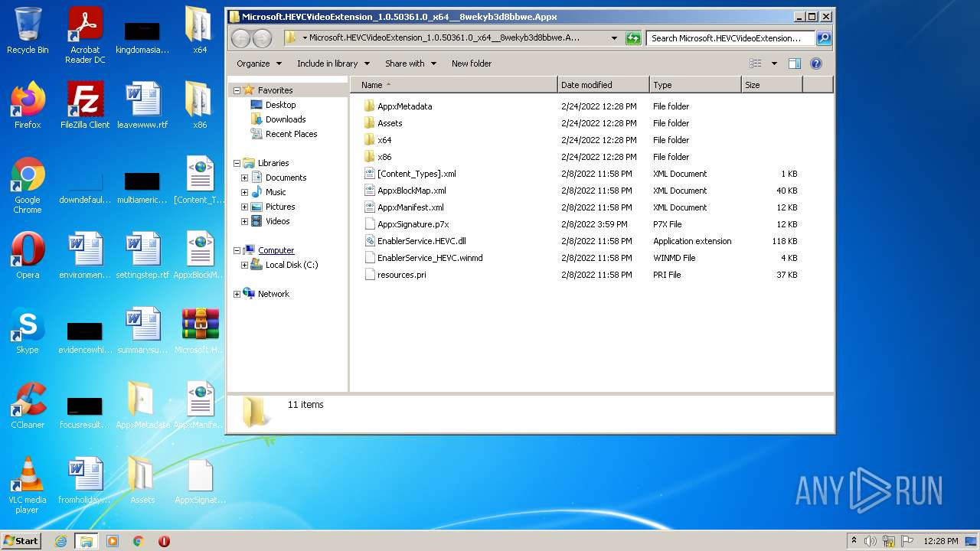The width and height of the screenshot is (980, 551).
Task: Open Firefox desktop shortcut
Action: 28,106
